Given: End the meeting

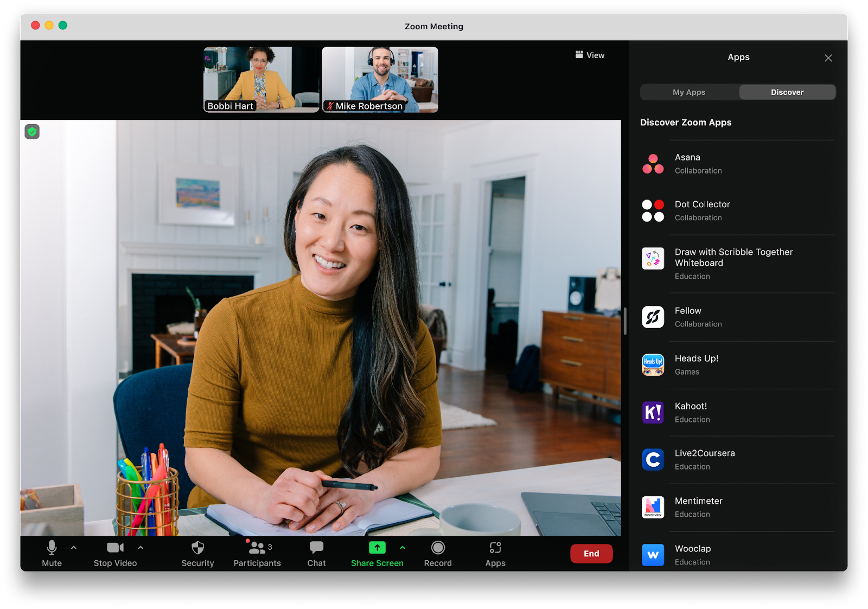Looking at the screenshot, I should (x=591, y=554).
